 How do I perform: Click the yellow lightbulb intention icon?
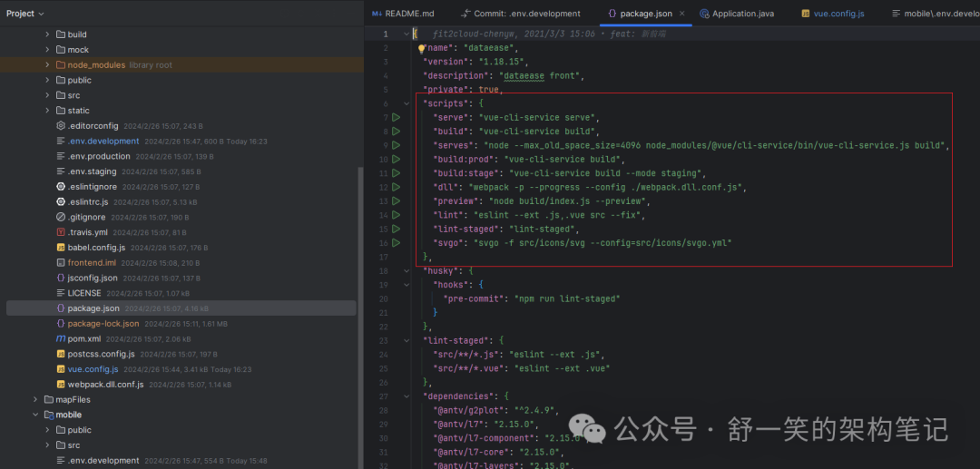coord(421,47)
